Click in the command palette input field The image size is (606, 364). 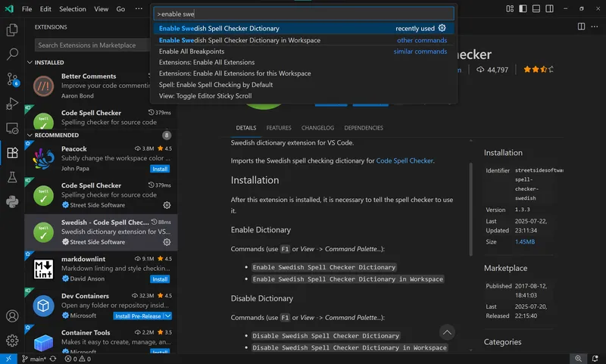click(304, 14)
